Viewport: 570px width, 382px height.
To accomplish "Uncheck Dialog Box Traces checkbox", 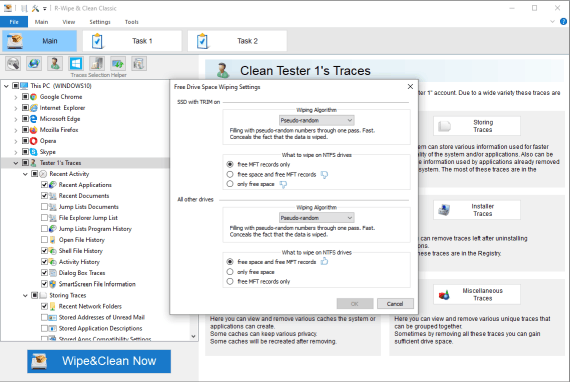I will (44, 273).
